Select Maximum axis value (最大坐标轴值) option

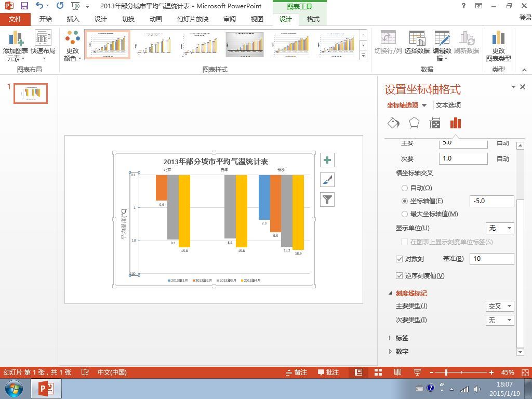pyautogui.click(x=404, y=214)
